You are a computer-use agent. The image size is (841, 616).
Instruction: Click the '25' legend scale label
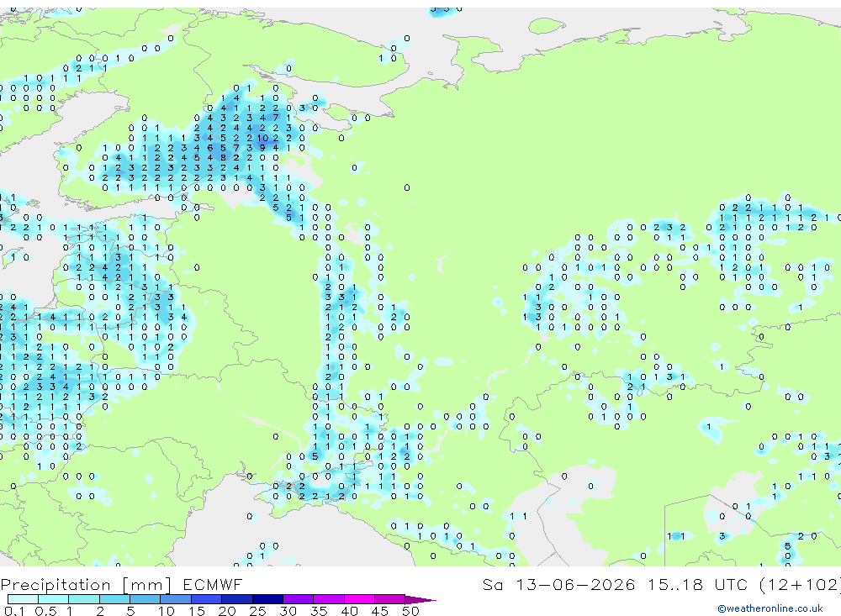pyautogui.click(x=257, y=611)
